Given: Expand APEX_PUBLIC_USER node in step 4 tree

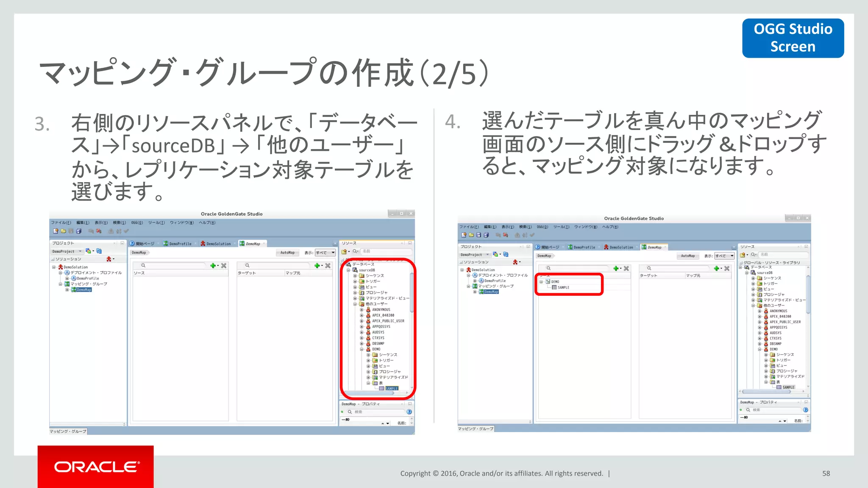Looking at the screenshot, I should (x=759, y=322).
